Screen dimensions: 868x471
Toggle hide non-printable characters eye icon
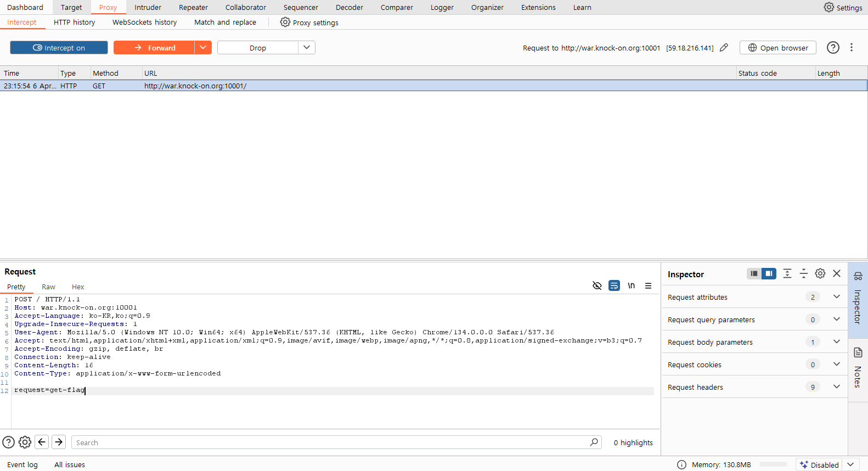(597, 285)
